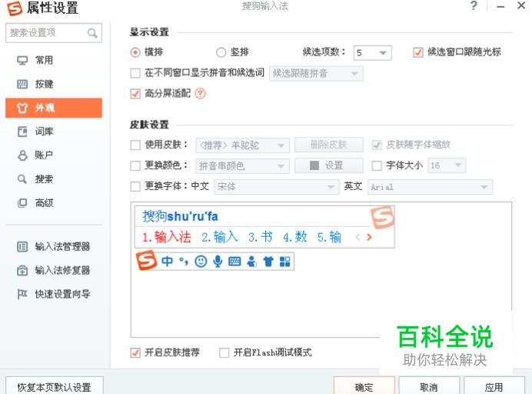Image resolution: width=532 pixels, height=394 pixels.
Task: Click the Sogou S logo on preview status bar
Action: click(x=147, y=261)
